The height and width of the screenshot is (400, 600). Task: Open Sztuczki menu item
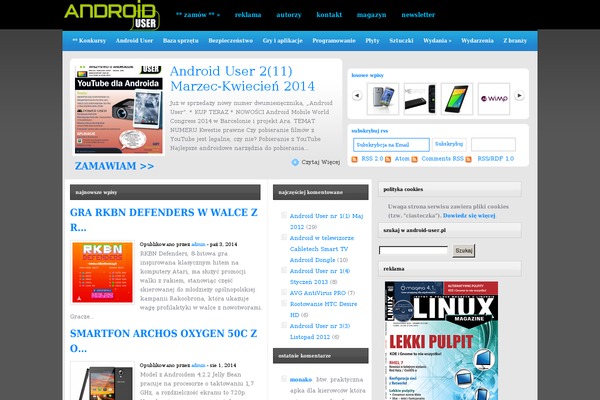point(401,41)
